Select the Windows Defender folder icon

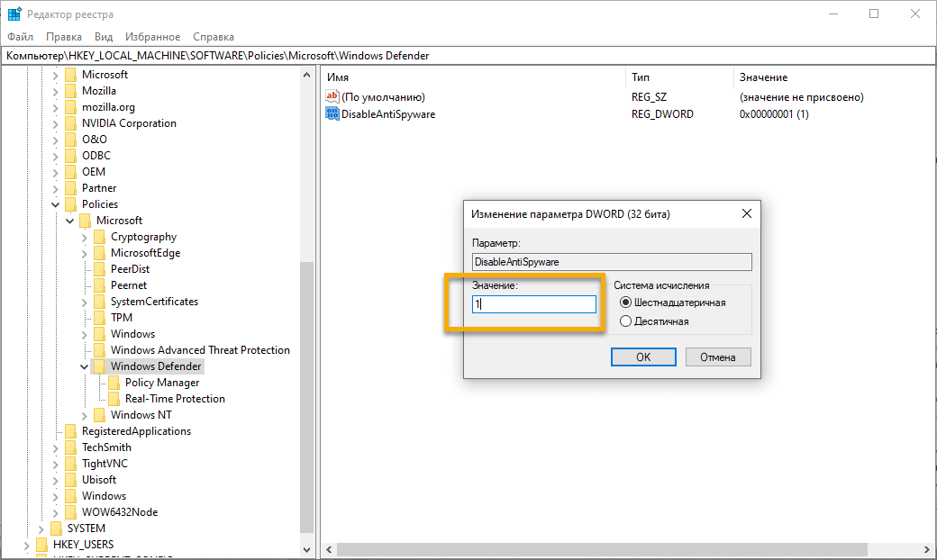coord(99,366)
